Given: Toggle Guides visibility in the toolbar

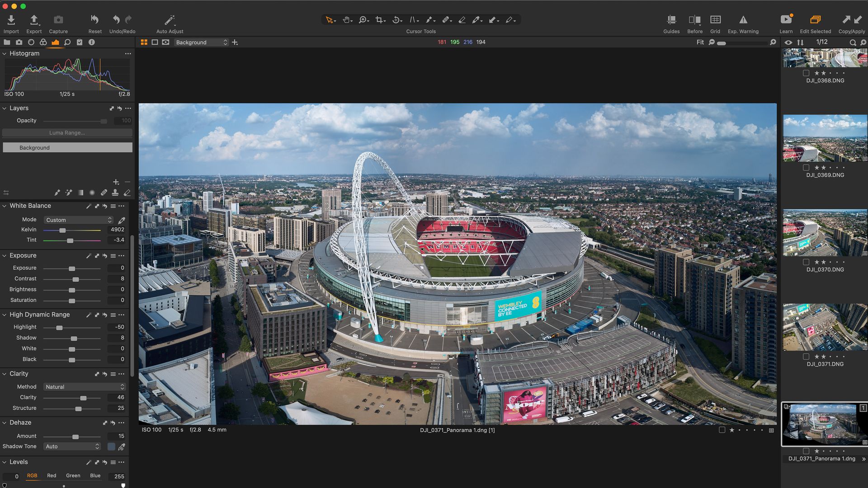Looking at the screenshot, I should pos(671,19).
